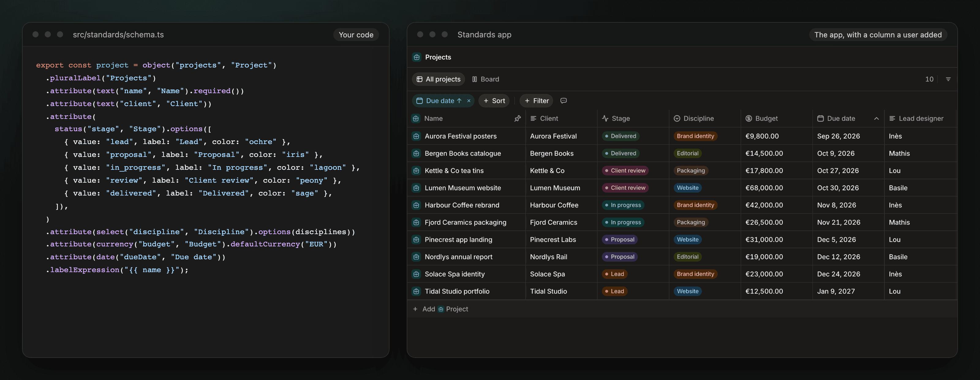This screenshot has width=980, height=380.
Task: Open Packaging discipline for Fjord Ceramics packaging
Action: click(691, 222)
